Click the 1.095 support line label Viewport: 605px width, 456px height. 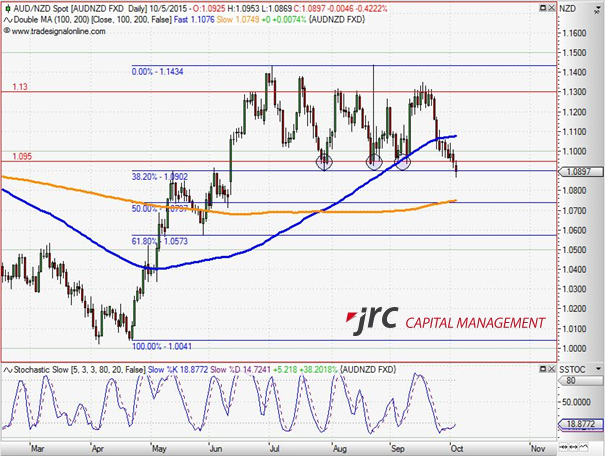23,156
